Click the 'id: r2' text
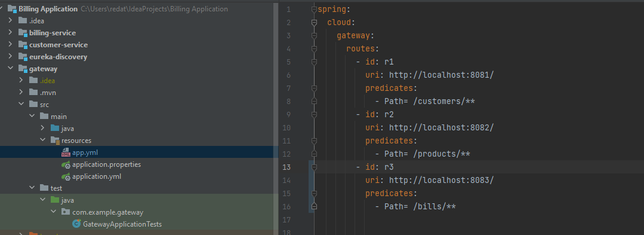This screenshot has width=644, height=235. [x=380, y=114]
